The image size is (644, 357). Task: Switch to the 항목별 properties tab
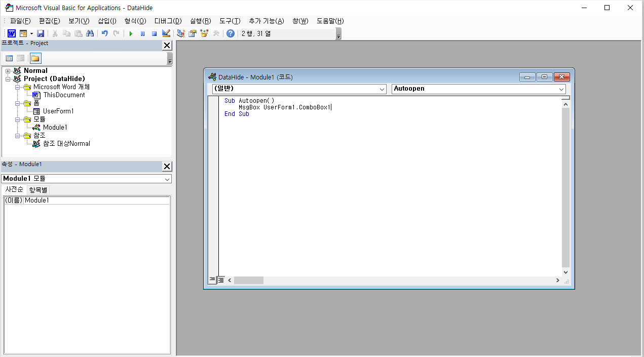[x=38, y=190]
